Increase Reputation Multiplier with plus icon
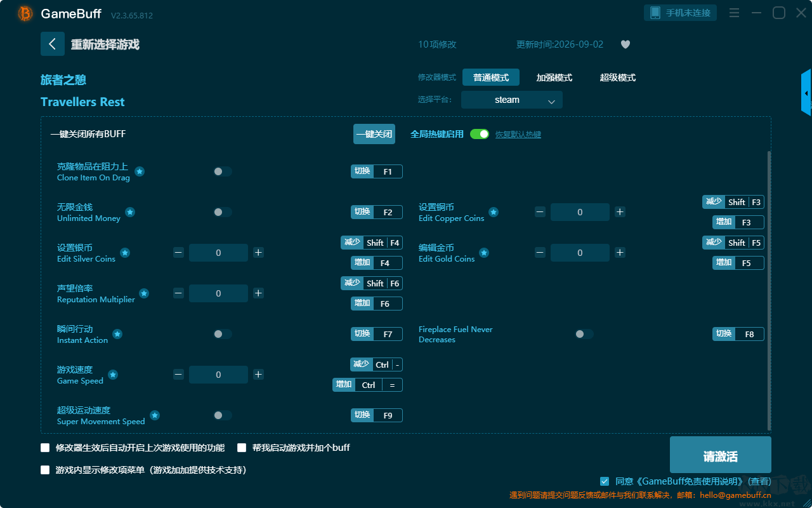The image size is (812, 508). (258, 293)
